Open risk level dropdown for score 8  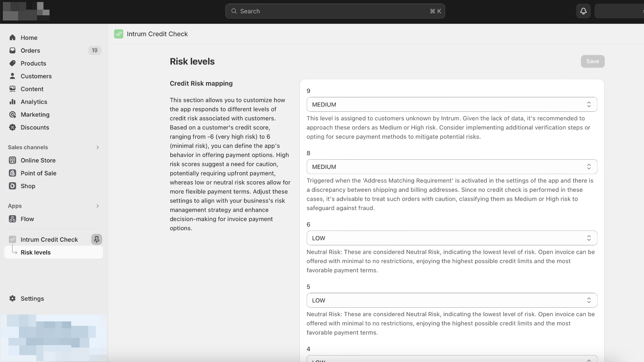point(452,167)
